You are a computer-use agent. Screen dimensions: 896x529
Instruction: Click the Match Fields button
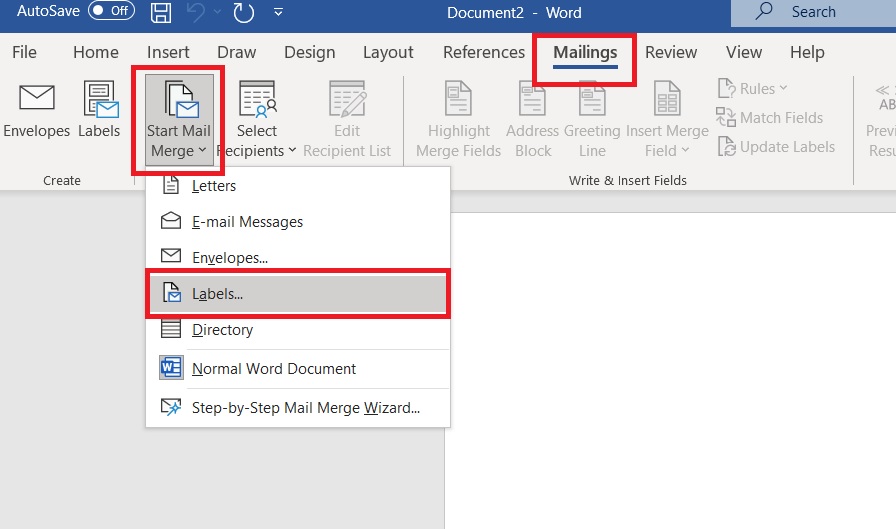770,118
